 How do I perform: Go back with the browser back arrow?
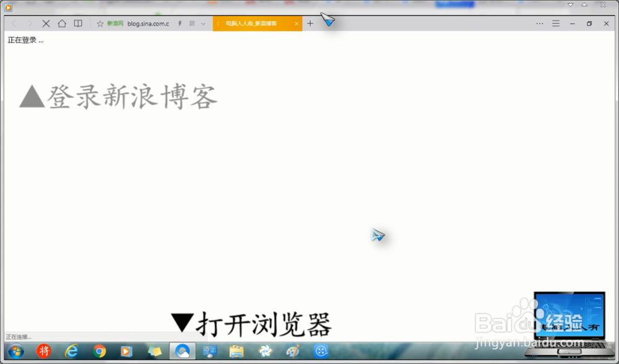click(x=14, y=24)
